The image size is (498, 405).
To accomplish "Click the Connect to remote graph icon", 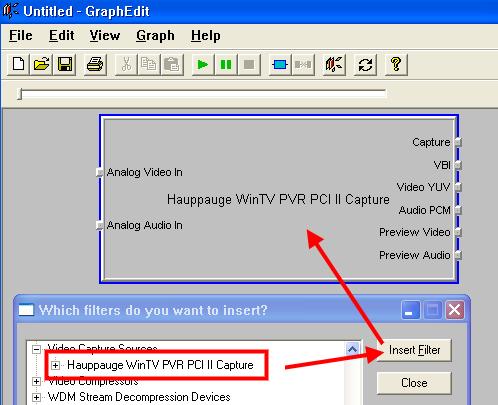I will [x=334, y=64].
